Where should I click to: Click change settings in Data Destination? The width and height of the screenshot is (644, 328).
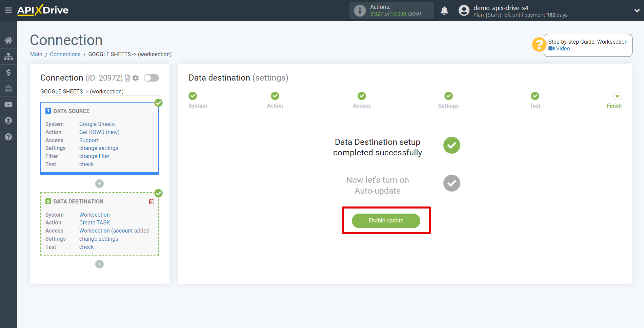click(99, 239)
